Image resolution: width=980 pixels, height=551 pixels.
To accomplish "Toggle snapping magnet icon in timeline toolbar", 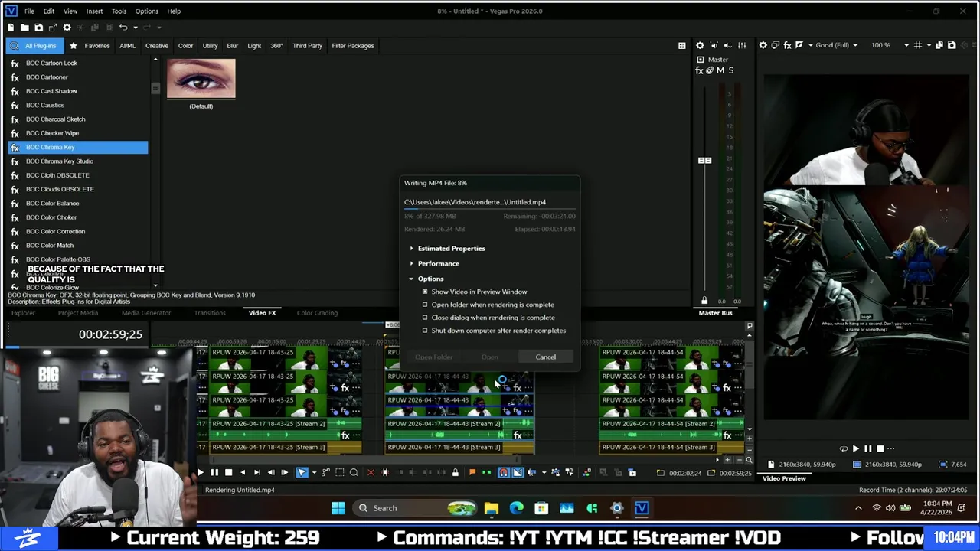I will pyautogui.click(x=503, y=473).
